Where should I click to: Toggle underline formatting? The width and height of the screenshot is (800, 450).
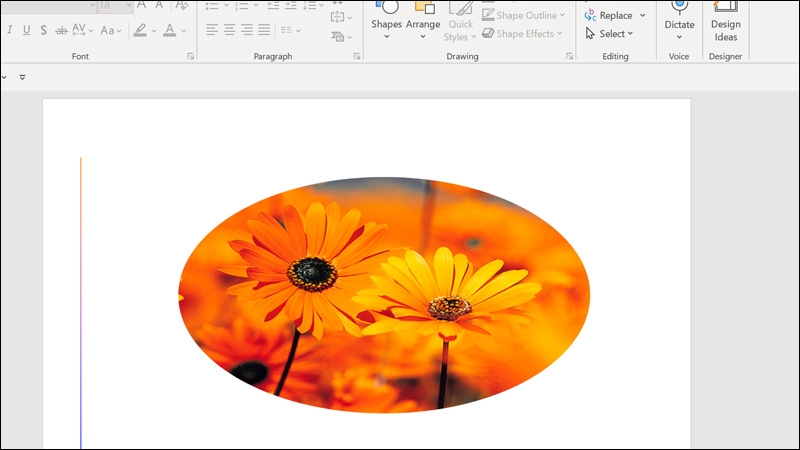tap(27, 31)
